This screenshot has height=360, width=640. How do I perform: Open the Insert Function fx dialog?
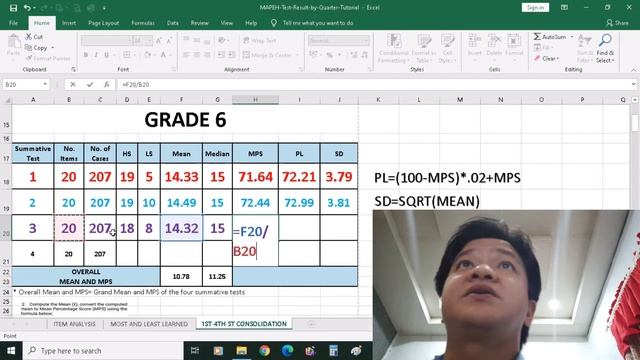[x=106, y=84]
